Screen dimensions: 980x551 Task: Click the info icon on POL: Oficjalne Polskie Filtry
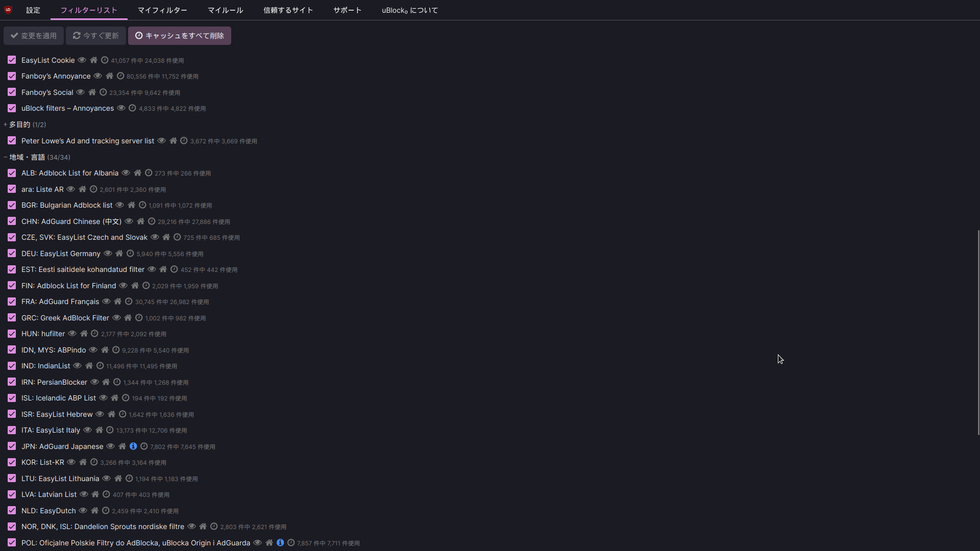pyautogui.click(x=280, y=543)
